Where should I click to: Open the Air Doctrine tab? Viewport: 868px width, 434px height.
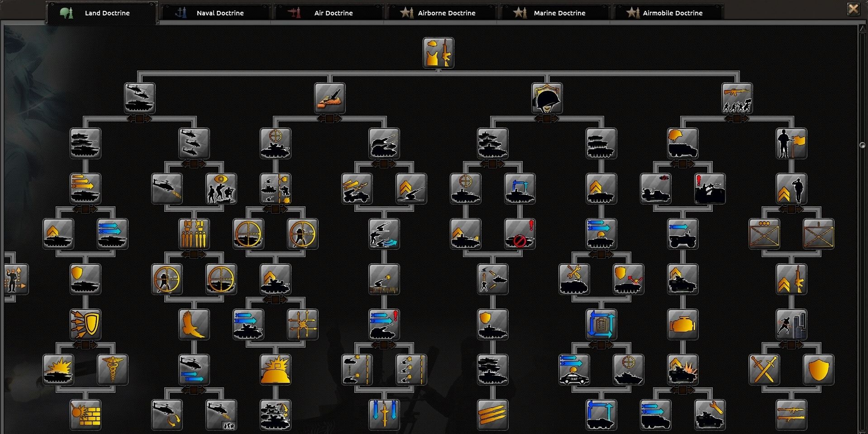coord(329,13)
